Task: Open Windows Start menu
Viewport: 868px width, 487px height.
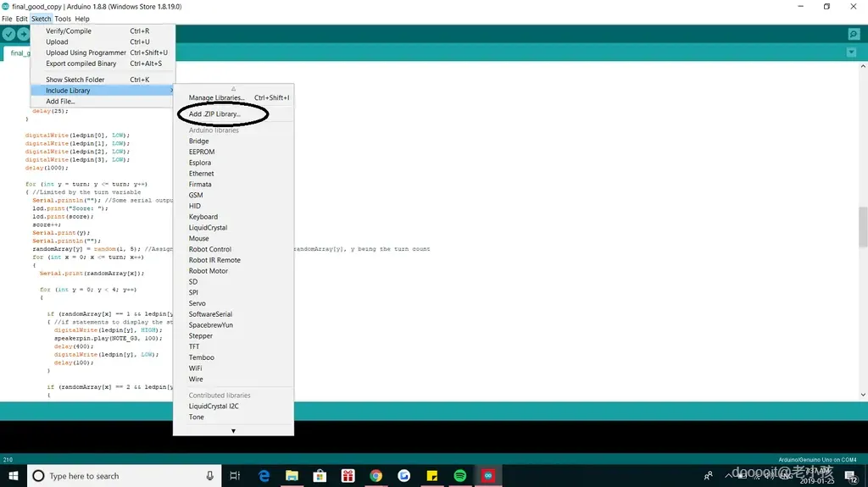Action: (x=14, y=476)
